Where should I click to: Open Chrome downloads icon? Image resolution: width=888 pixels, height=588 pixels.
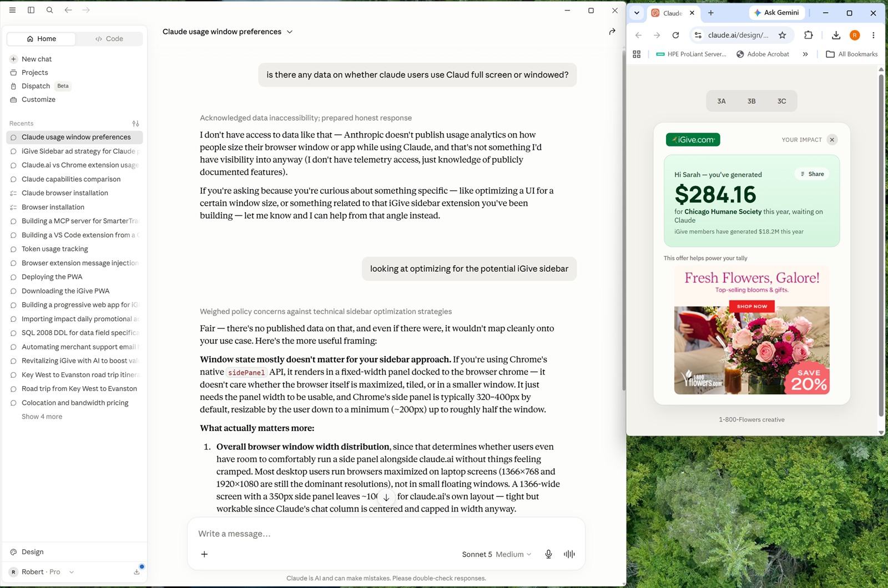[x=836, y=35]
